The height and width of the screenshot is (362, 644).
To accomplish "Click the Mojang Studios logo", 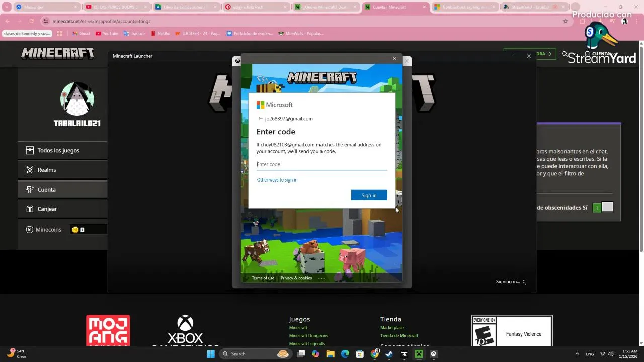I will pyautogui.click(x=108, y=330).
